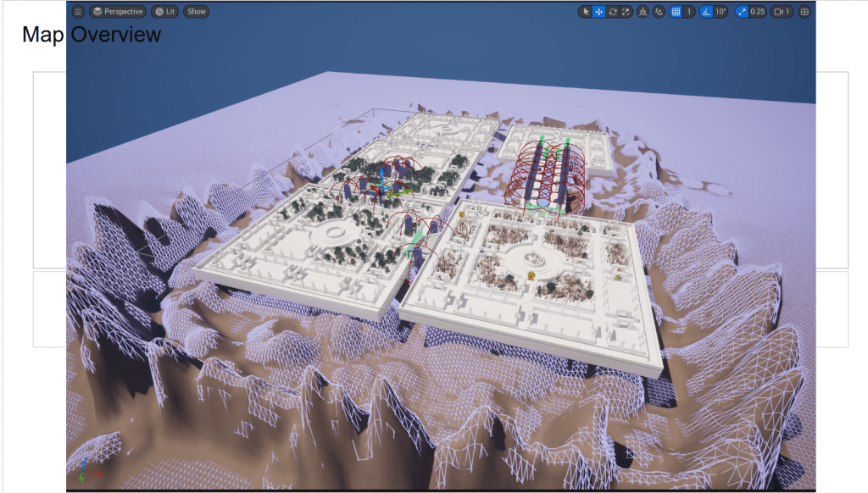Open the Lit view mode dropdown
Screen dimensions: 868x493
[165, 12]
